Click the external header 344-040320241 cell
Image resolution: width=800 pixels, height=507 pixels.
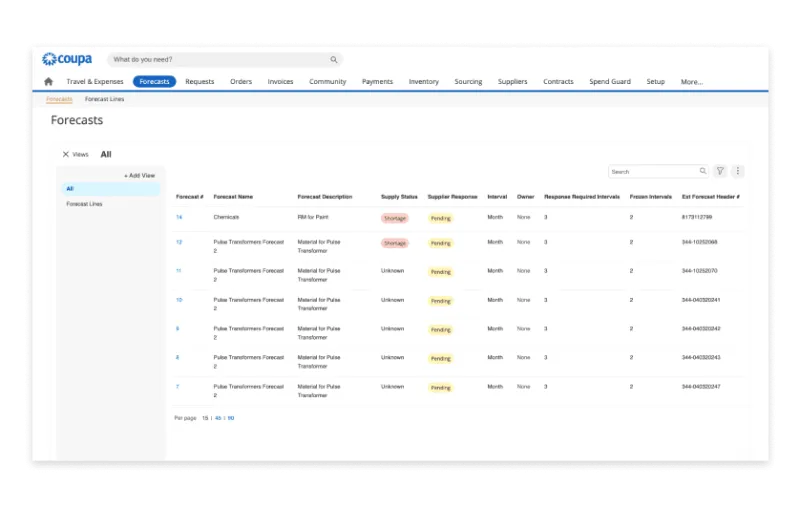pos(701,300)
